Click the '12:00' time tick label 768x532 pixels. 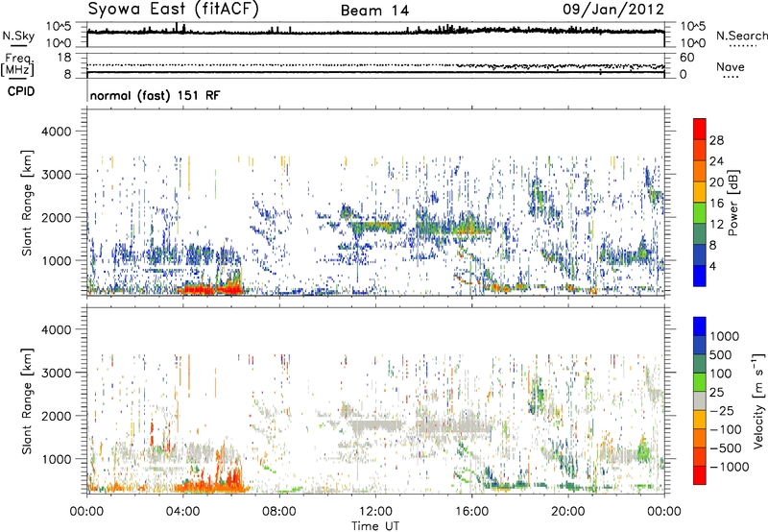click(375, 512)
